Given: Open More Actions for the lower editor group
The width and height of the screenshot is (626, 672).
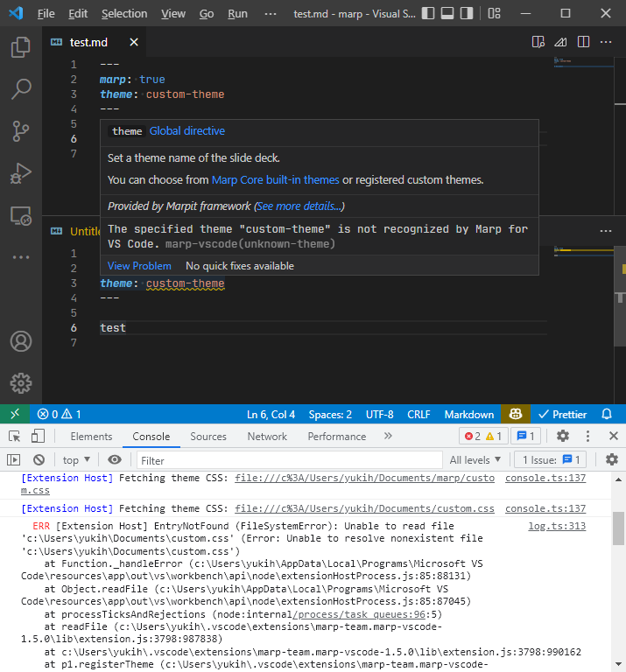Looking at the screenshot, I should pos(606,231).
